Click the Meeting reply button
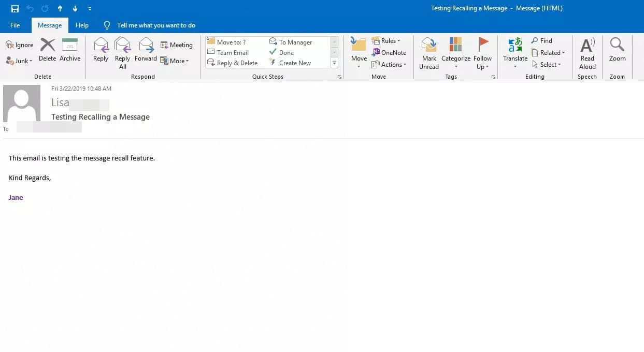This screenshot has width=644, height=352. coord(177,45)
